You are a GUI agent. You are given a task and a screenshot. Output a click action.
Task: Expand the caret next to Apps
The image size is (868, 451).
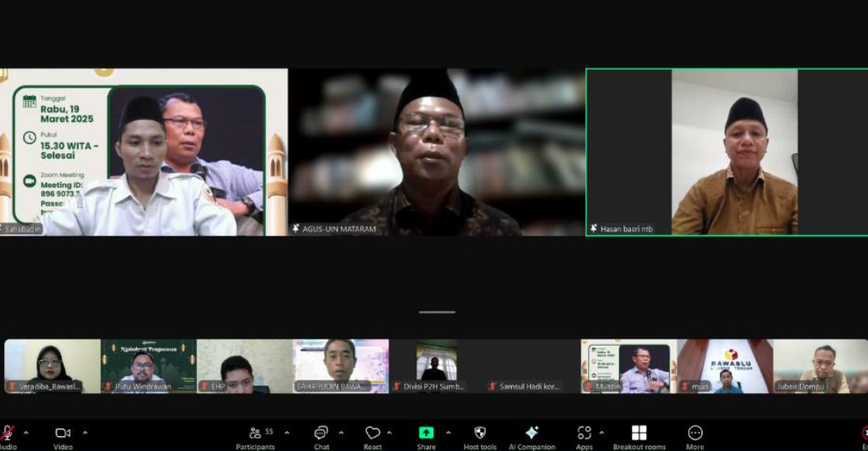(602, 433)
